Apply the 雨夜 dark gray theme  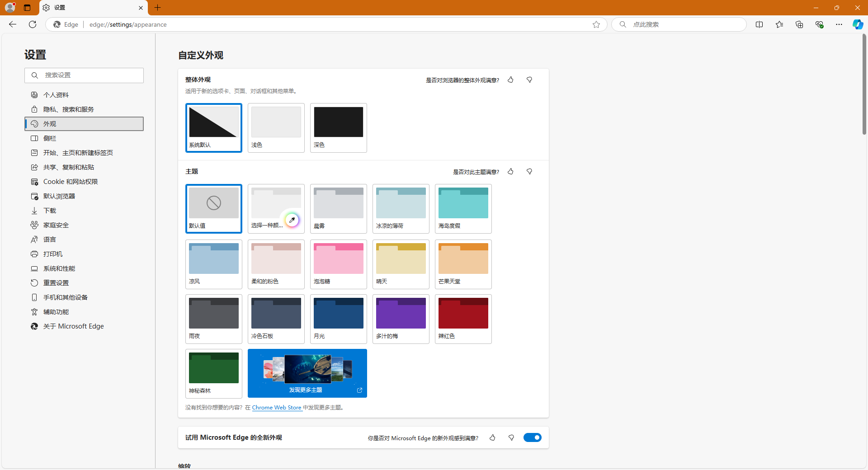[x=214, y=319]
